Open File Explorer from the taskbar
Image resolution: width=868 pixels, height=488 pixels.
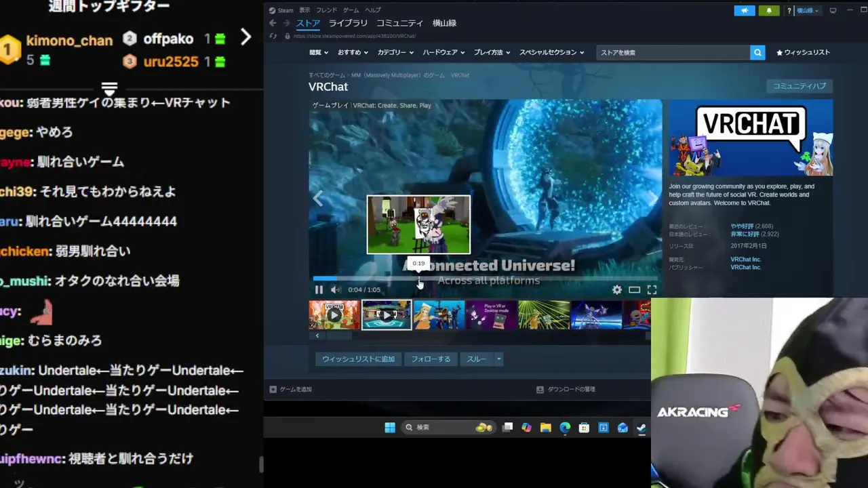coord(546,428)
